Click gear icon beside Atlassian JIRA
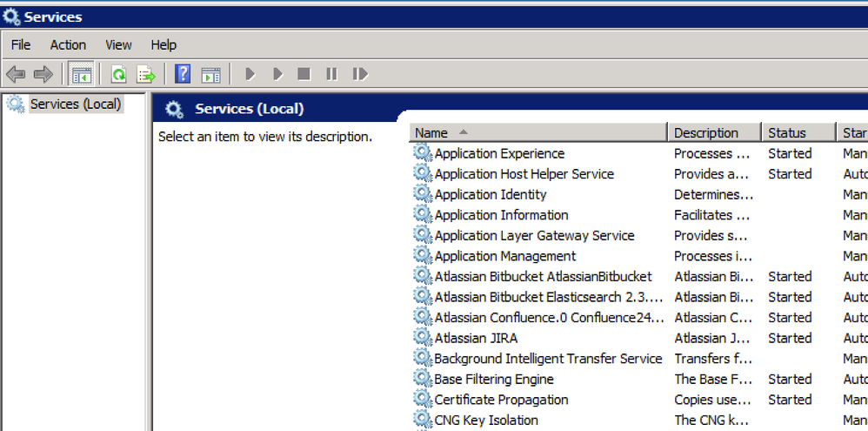The height and width of the screenshot is (431, 868). (423, 337)
